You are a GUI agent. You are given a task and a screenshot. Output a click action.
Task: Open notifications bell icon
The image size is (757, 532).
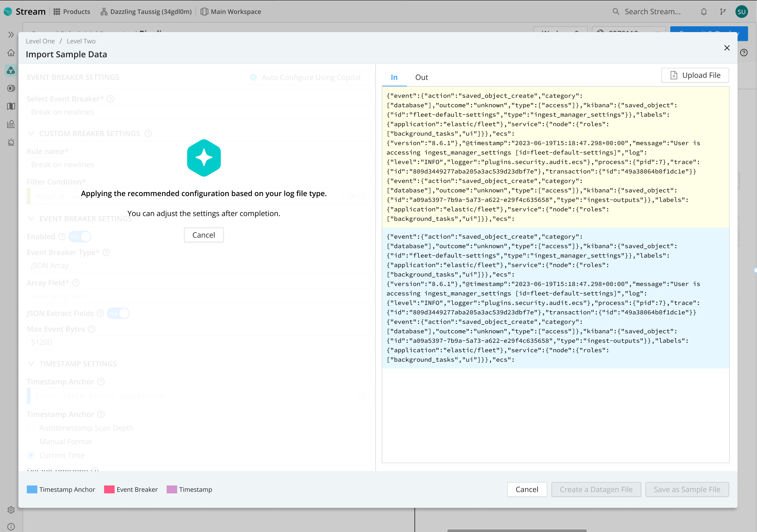[704, 12]
